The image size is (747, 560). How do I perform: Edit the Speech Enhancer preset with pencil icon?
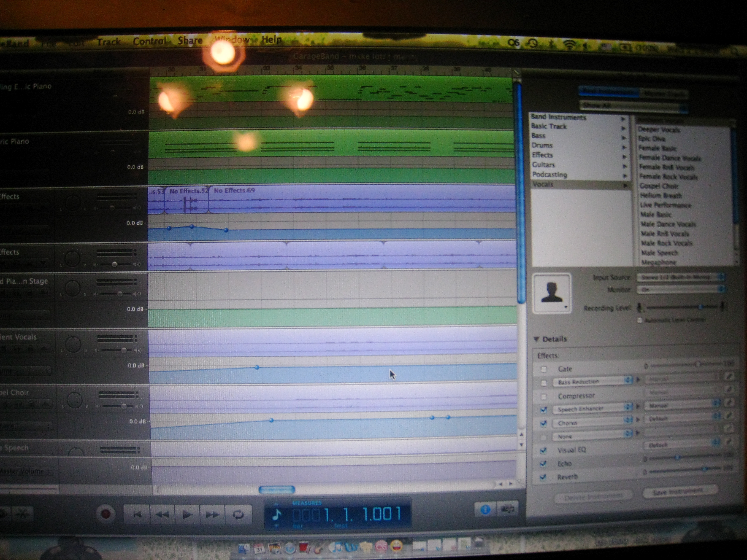pyautogui.click(x=729, y=402)
